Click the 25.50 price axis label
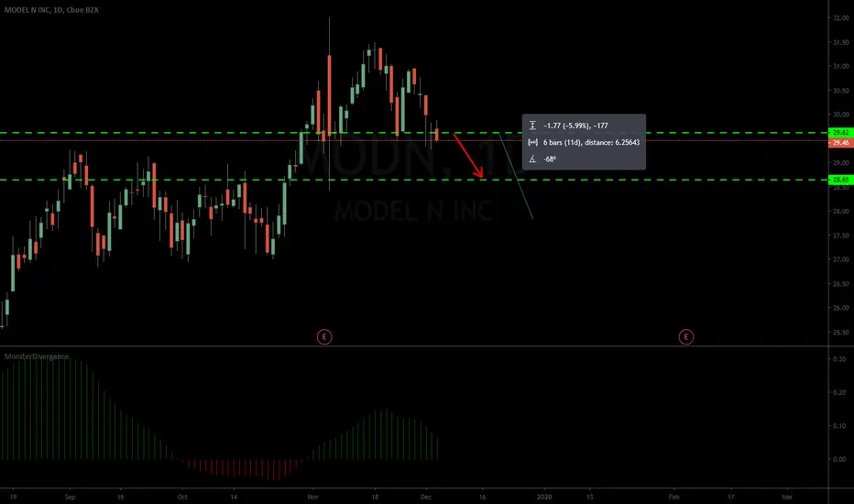The width and height of the screenshot is (854, 504). point(840,332)
